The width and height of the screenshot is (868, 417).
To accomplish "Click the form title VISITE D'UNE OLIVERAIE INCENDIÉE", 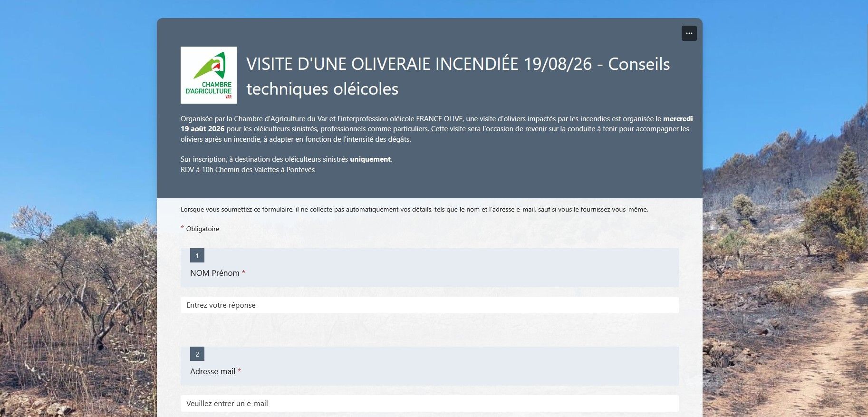I will pyautogui.click(x=458, y=76).
